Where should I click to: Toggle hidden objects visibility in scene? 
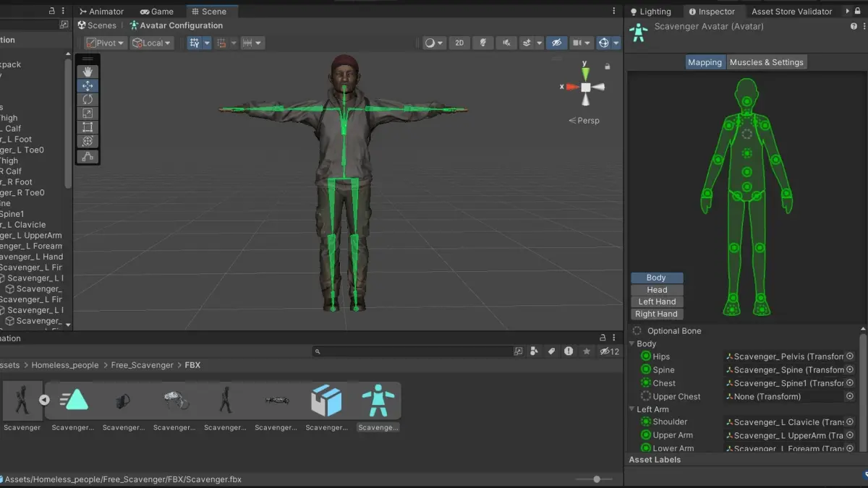556,43
